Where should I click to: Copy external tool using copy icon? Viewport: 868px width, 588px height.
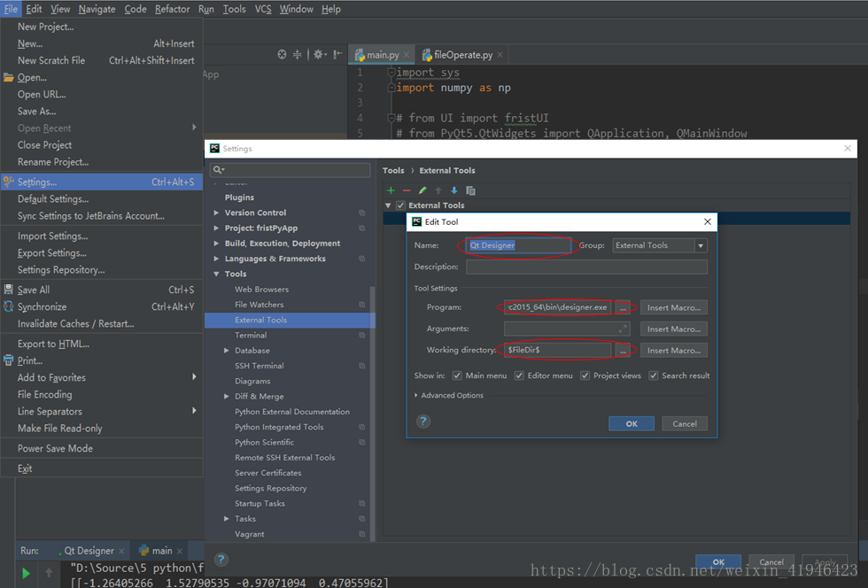click(x=470, y=190)
